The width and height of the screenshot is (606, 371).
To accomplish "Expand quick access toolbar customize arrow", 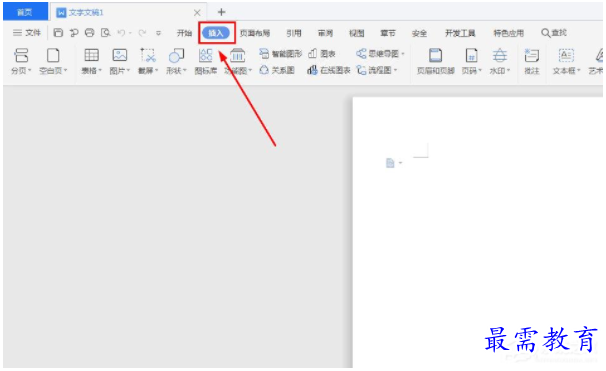I will pos(158,33).
